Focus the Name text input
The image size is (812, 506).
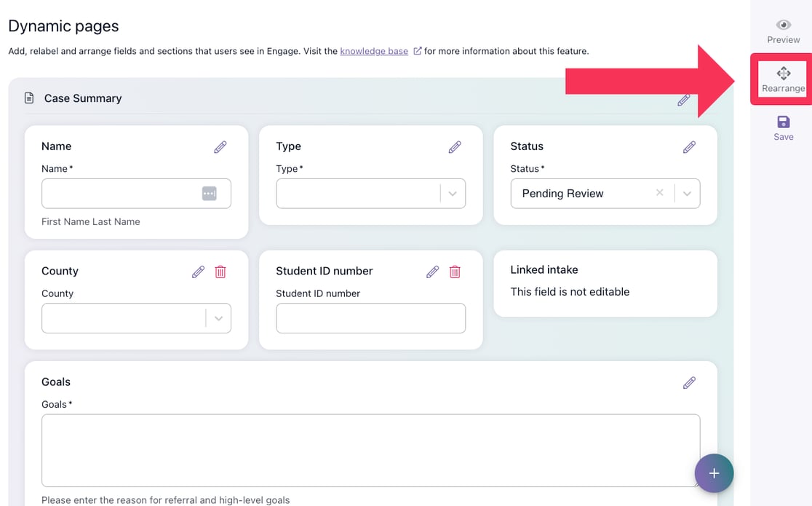click(x=136, y=194)
